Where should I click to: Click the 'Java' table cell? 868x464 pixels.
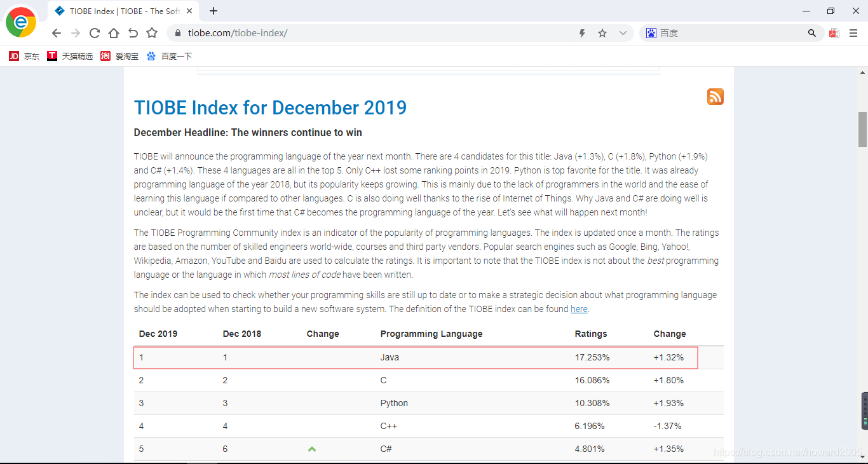(390, 357)
